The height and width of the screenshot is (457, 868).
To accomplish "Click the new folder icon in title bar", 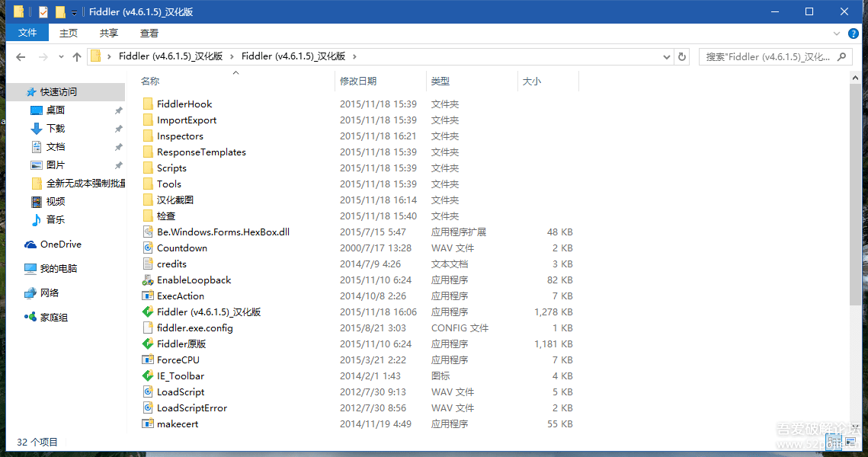I will (60, 11).
